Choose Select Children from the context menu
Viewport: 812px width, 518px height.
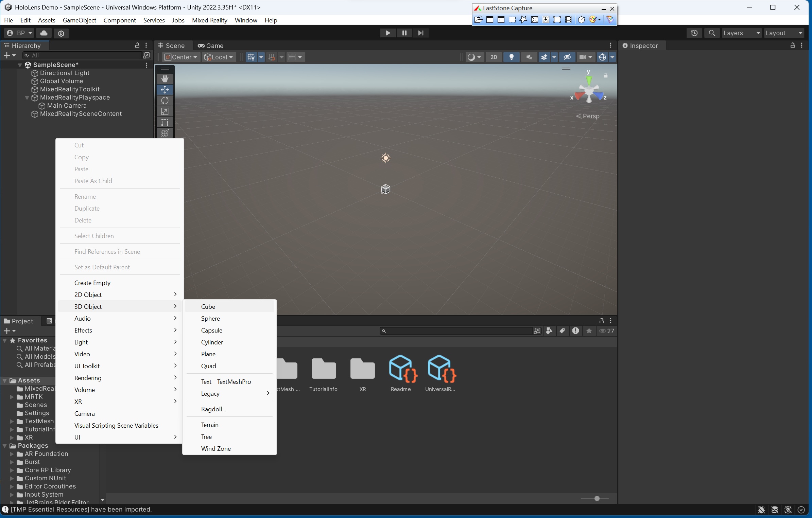click(94, 236)
